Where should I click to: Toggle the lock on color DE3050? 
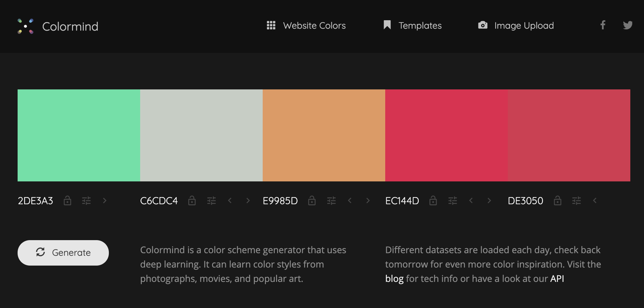[x=558, y=200]
